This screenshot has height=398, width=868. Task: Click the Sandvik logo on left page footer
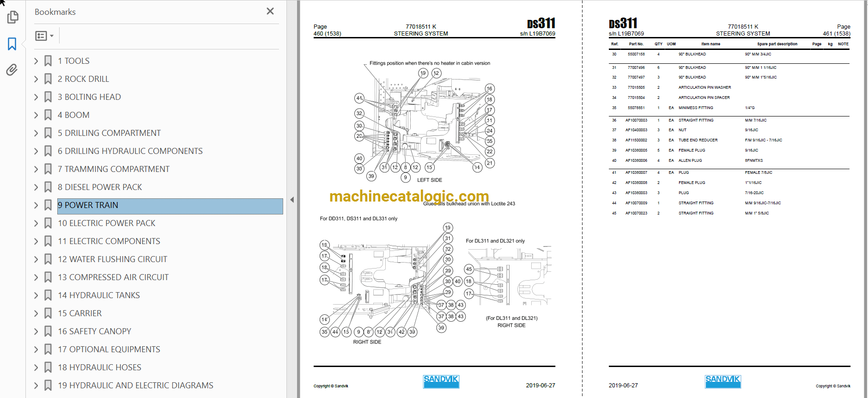(x=441, y=381)
